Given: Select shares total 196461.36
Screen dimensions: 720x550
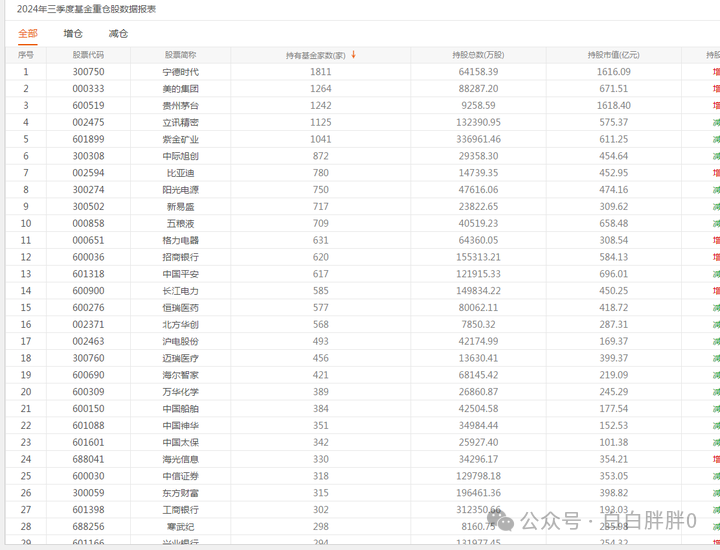Looking at the screenshot, I should (478, 493).
